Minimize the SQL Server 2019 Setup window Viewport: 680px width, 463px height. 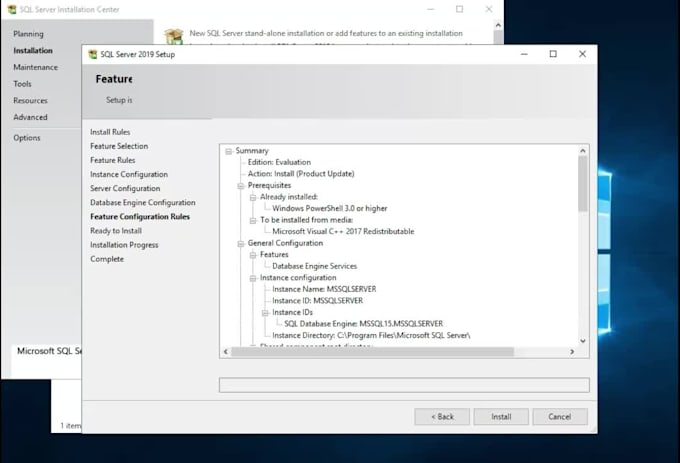[524, 54]
